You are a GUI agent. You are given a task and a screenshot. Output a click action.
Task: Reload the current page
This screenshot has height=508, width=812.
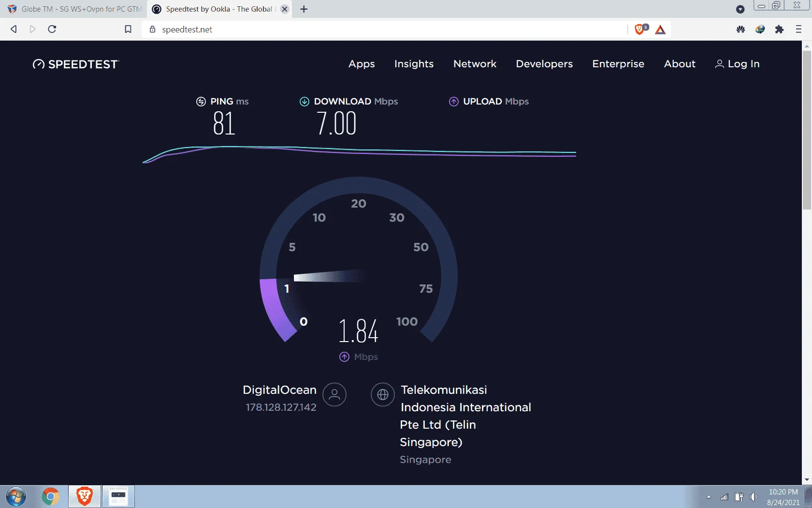[52, 30]
